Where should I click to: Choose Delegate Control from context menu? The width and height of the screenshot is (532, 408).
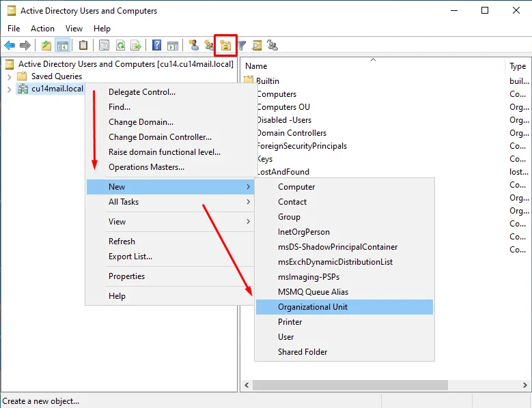pyautogui.click(x=171, y=92)
